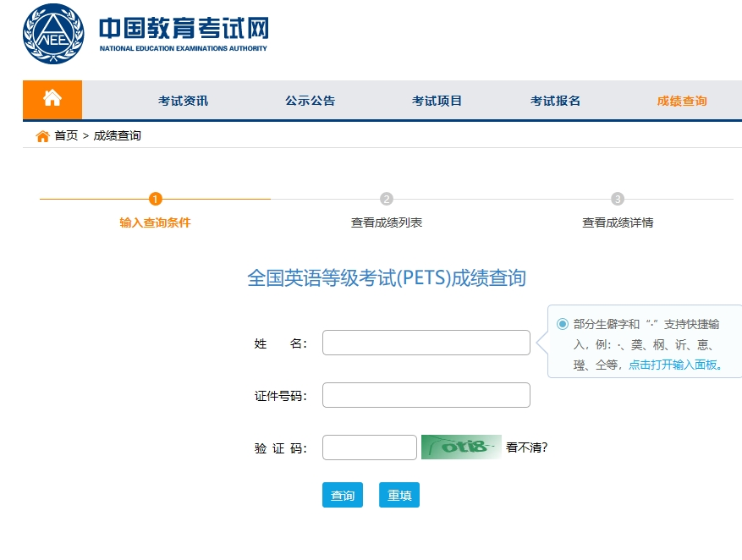The height and width of the screenshot is (560, 742).
Task: Open the 考试项目 menu
Action: tap(437, 101)
